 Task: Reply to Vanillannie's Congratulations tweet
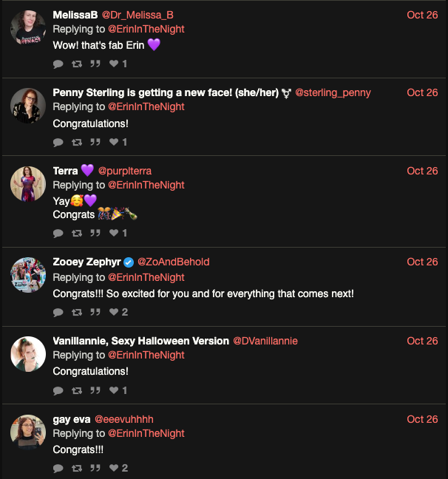[x=58, y=390]
